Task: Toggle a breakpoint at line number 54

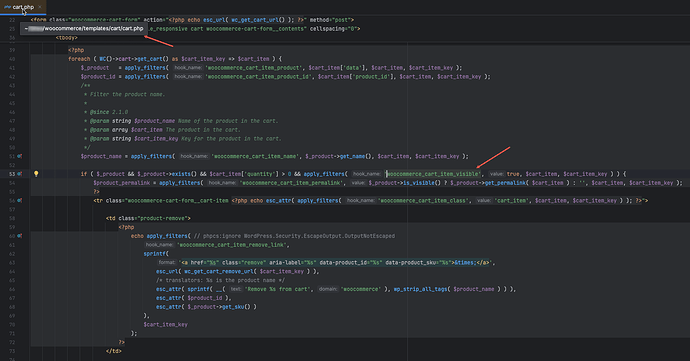Action: coord(12,183)
